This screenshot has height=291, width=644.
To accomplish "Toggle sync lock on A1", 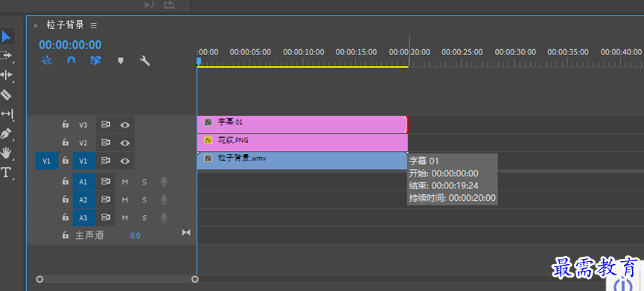I will 106,182.
